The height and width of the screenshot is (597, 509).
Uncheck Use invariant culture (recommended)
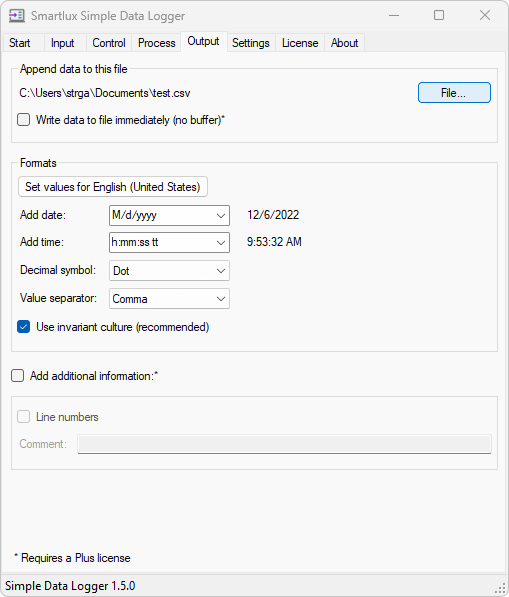point(24,327)
